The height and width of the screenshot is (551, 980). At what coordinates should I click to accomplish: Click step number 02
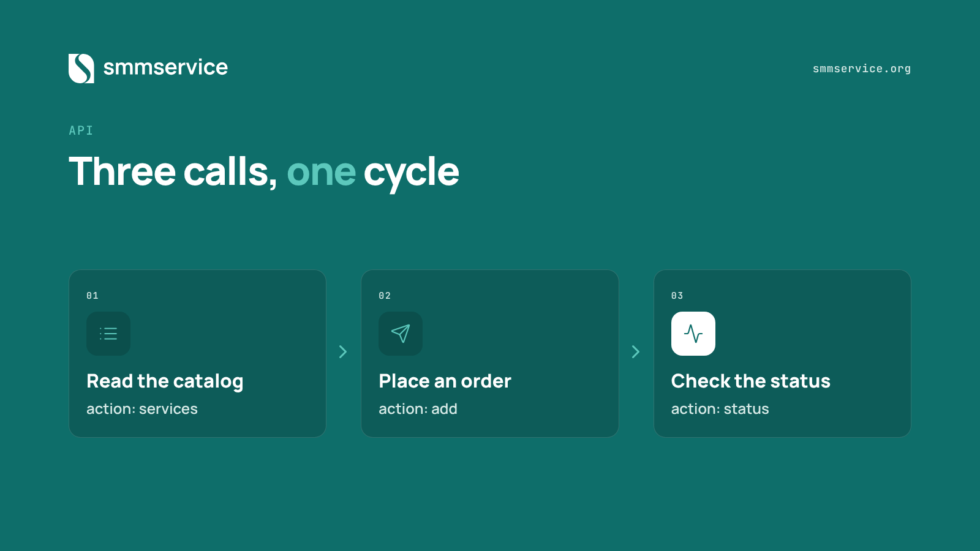385,296
